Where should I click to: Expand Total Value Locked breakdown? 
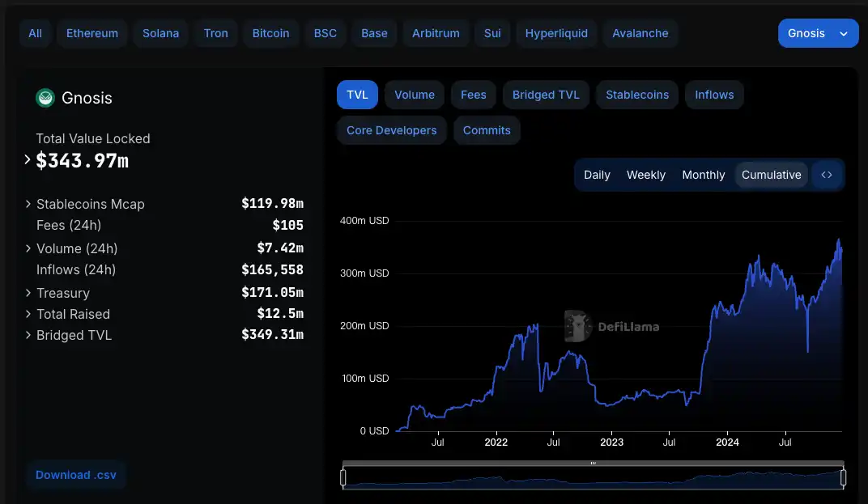coord(28,160)
